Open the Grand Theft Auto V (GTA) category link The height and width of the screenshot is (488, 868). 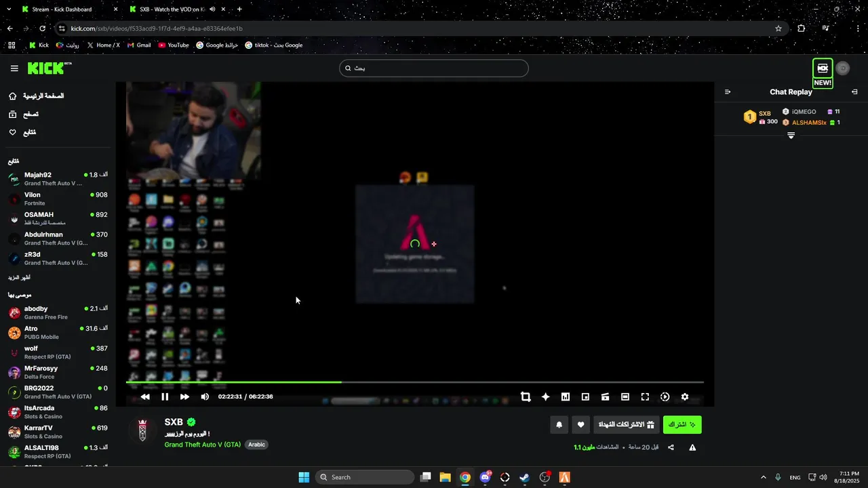point(202,445)
